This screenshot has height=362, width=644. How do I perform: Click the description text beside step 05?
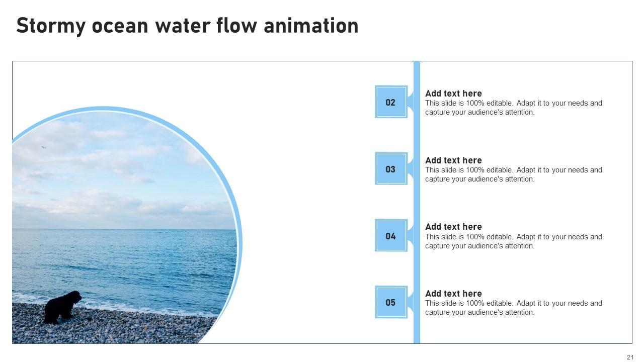point(513,308)
